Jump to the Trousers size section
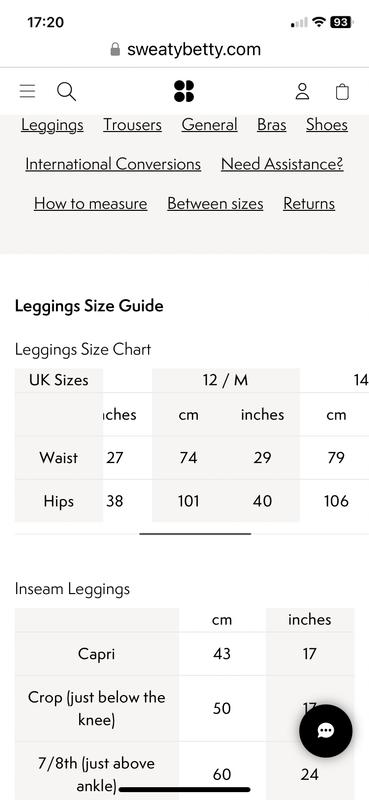Image resolution: width=369 pixels, height=800 pixels. tap(133, 125)
